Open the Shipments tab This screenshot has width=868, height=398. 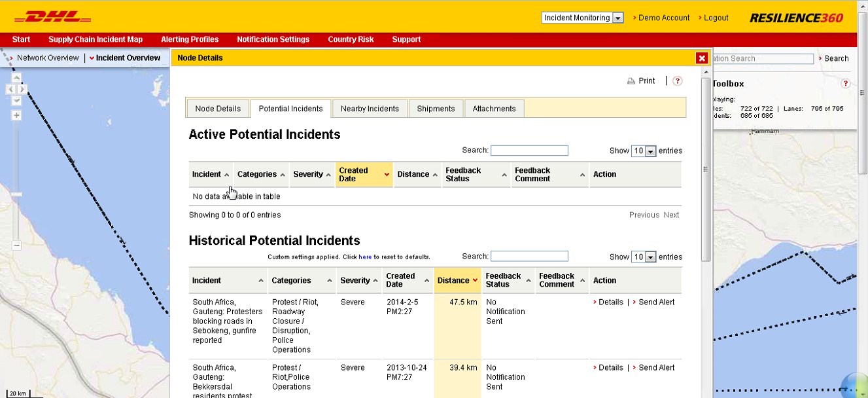436,108
